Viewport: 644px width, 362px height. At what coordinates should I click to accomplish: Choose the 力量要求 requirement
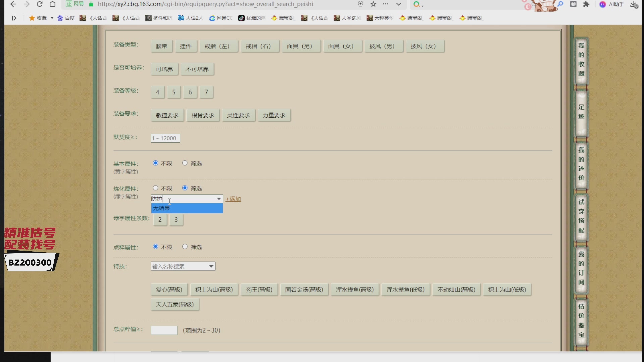pos(274,115)
